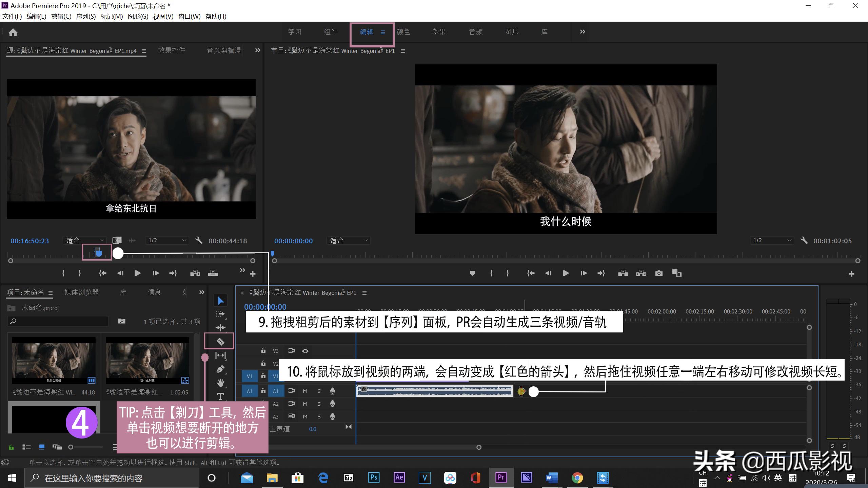Select the Selection tool
This screenshot has width=868, height=488.
[x=220, y=300]
